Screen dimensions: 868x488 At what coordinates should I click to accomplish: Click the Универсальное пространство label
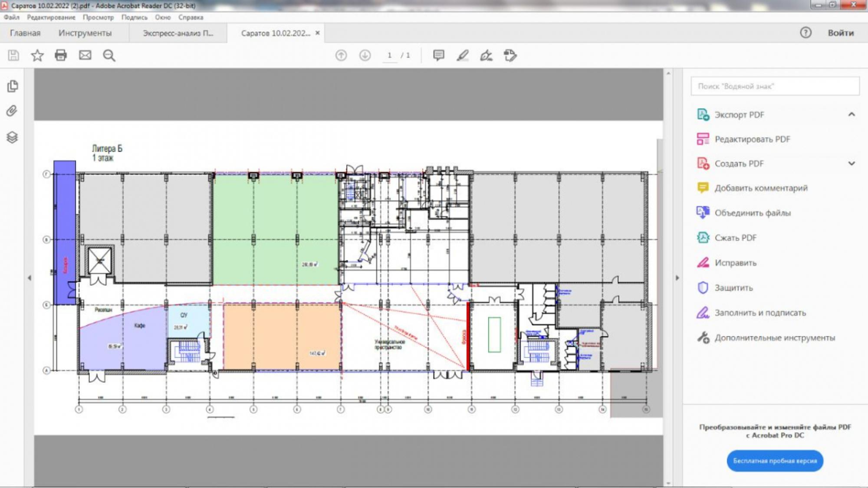(x=390, y=344)
